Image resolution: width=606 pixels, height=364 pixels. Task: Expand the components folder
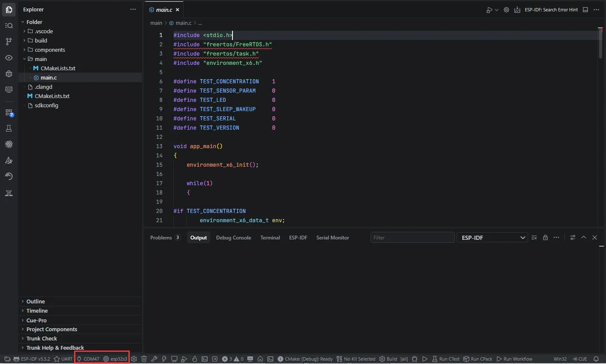50,50
